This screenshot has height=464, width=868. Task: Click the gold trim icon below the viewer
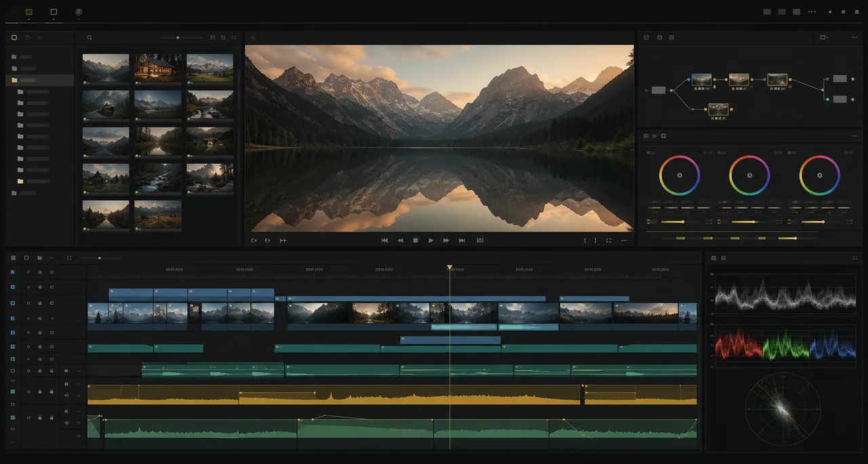click(283, 240)
